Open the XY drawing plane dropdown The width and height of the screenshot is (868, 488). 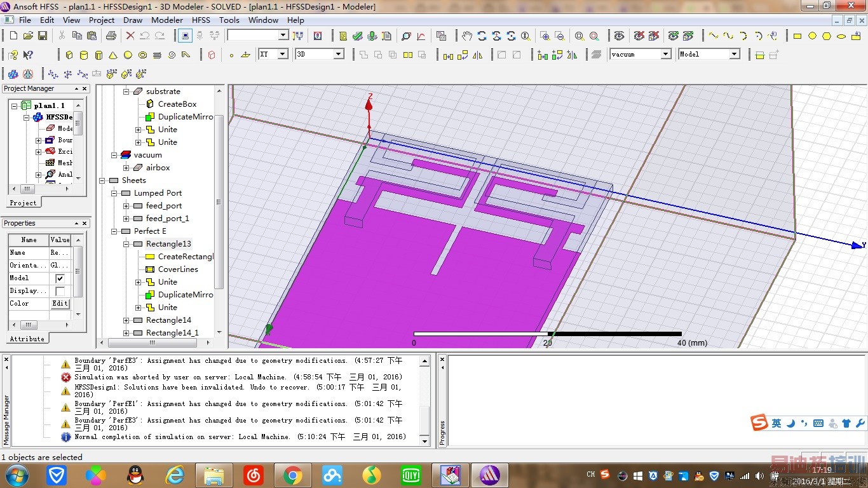click(x=282, y=55)
